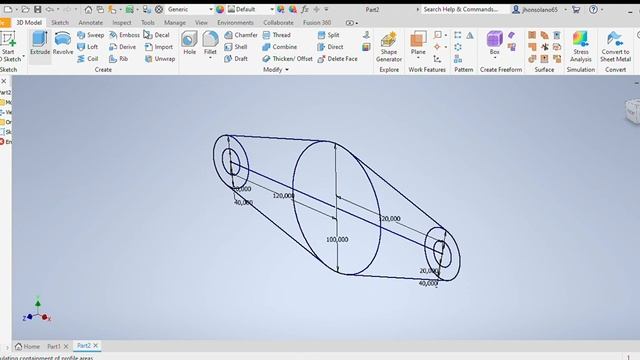Image resolution: width=640 pixels, height=360 pixels.
Task: Close the Part2 document tab
Action: (x=96, y=346)
